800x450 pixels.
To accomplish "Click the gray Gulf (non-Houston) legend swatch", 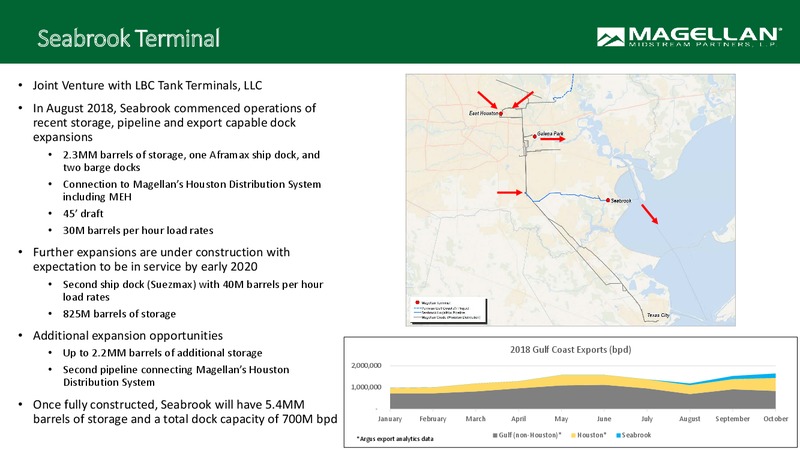I will (495, 435).
